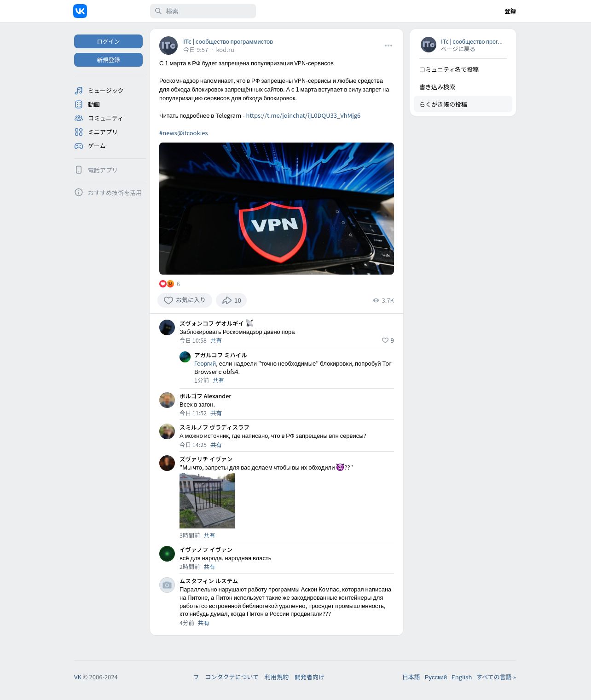The height and width of the screenshot is (700, 591).
Task: Open the post's three-dot options menu
Action: point(388,46)
